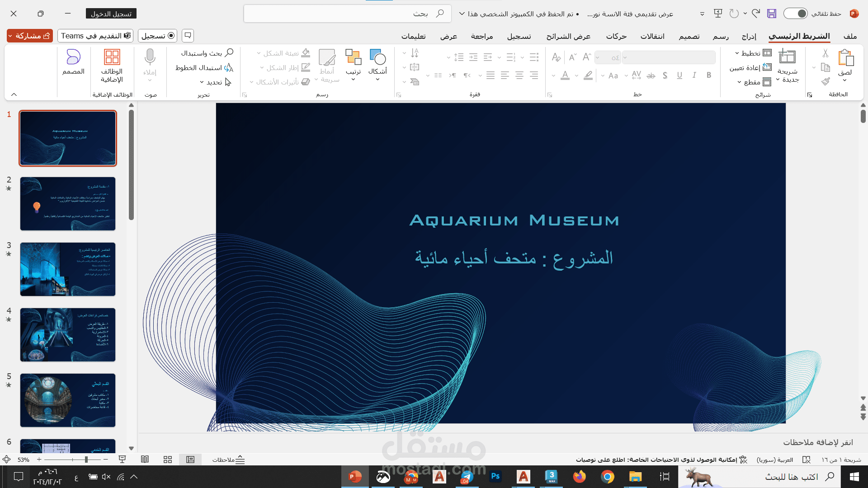Switch to the تصميم ribbon tab
The height and width of the screenshot is (488, 868).
(x=689, y=36)
